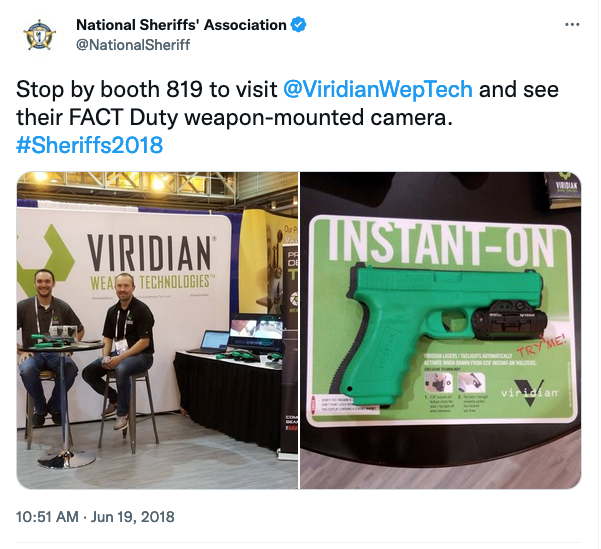Follow the @ViridianWepTech mention link
This screenshot has width=601, height=549.
click(378, 89)
